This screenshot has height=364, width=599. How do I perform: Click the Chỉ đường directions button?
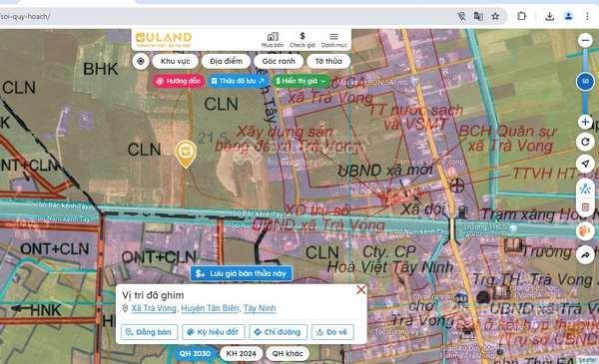(x=279, y=332)
